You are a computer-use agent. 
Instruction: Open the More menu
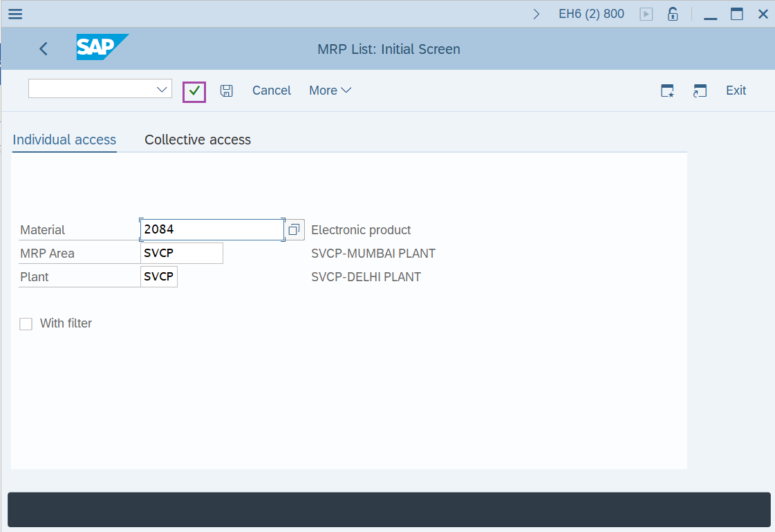330,91
